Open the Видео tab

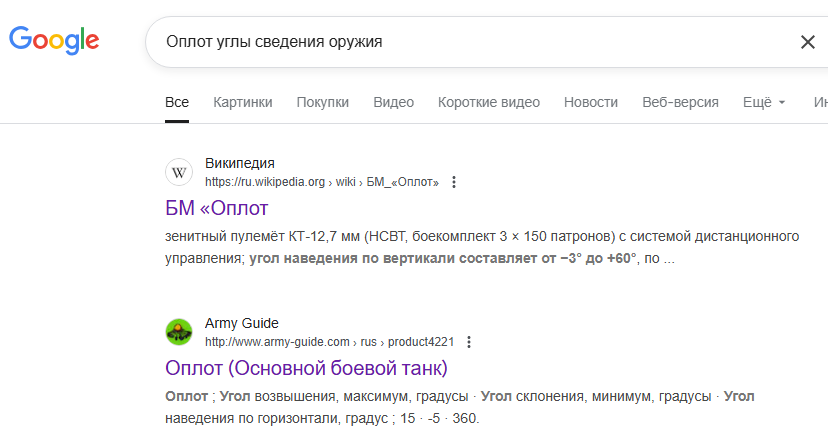click(393, 102)
